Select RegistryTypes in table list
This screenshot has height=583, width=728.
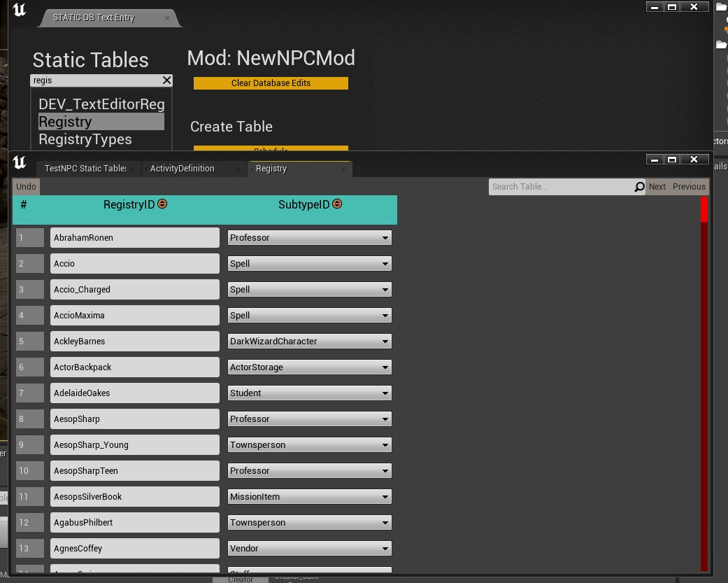pyautogui.click(x=85, y=139)
